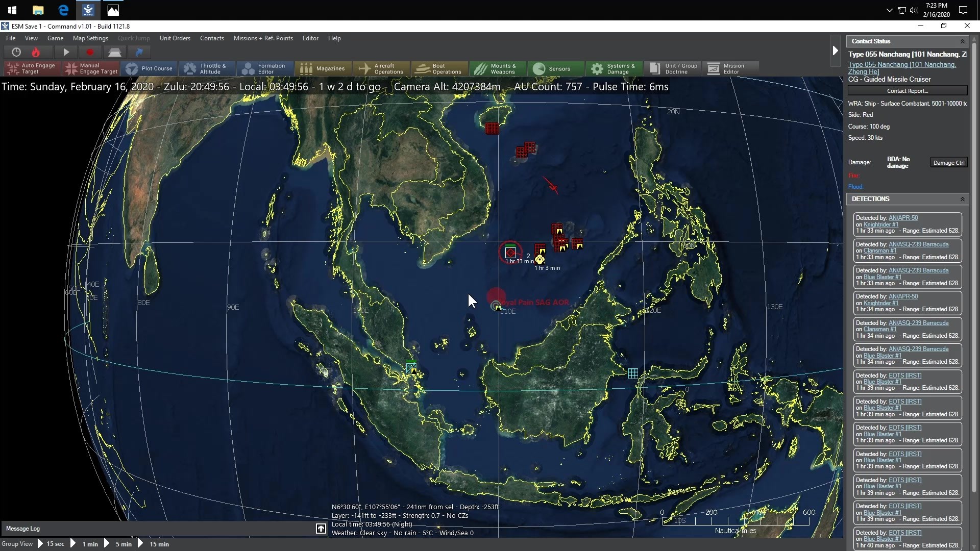Click the clock time-mode toolbar icon
Viewport: 980px width, 551px height.
16,52
